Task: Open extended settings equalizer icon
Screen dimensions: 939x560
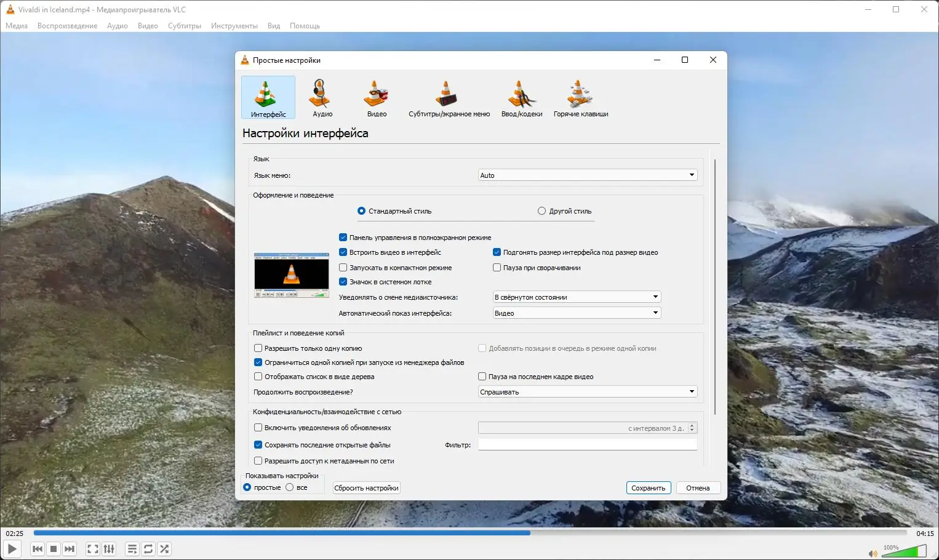Action: (109, 549)
